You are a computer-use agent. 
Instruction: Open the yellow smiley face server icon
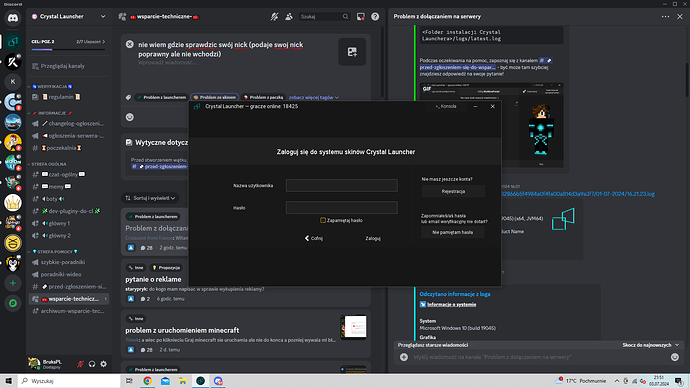coord(13,243)
